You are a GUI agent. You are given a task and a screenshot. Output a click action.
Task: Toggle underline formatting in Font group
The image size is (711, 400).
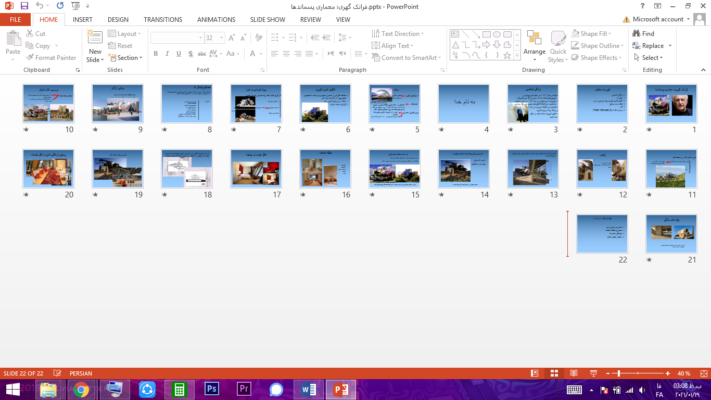point(180,54)
